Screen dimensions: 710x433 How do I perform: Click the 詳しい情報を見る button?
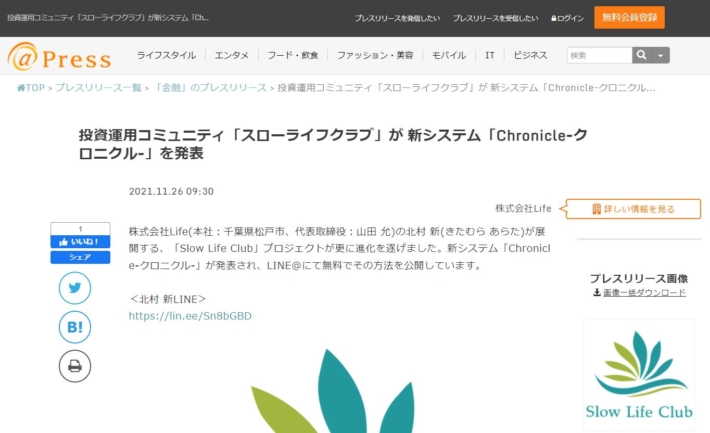pos(633,209)
